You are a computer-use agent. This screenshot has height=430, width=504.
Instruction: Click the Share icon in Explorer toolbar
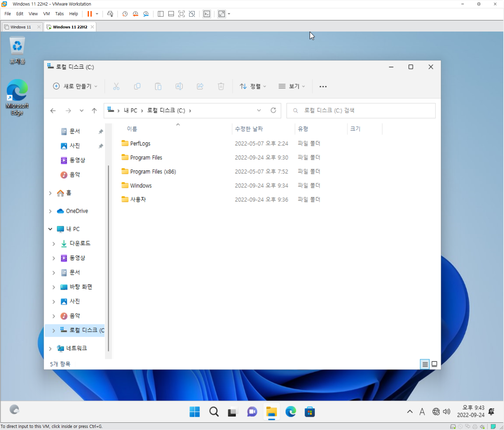200,86
